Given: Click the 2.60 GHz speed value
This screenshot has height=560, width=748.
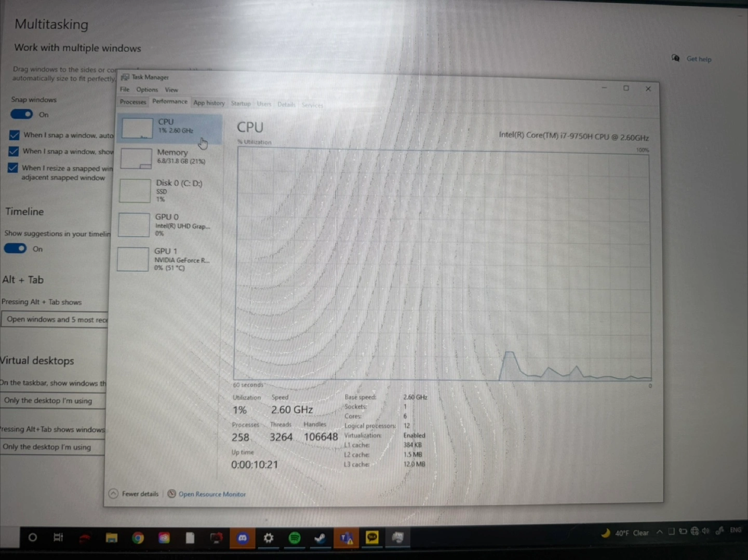Looking at the screenshot, I should (x=292, y=409).
